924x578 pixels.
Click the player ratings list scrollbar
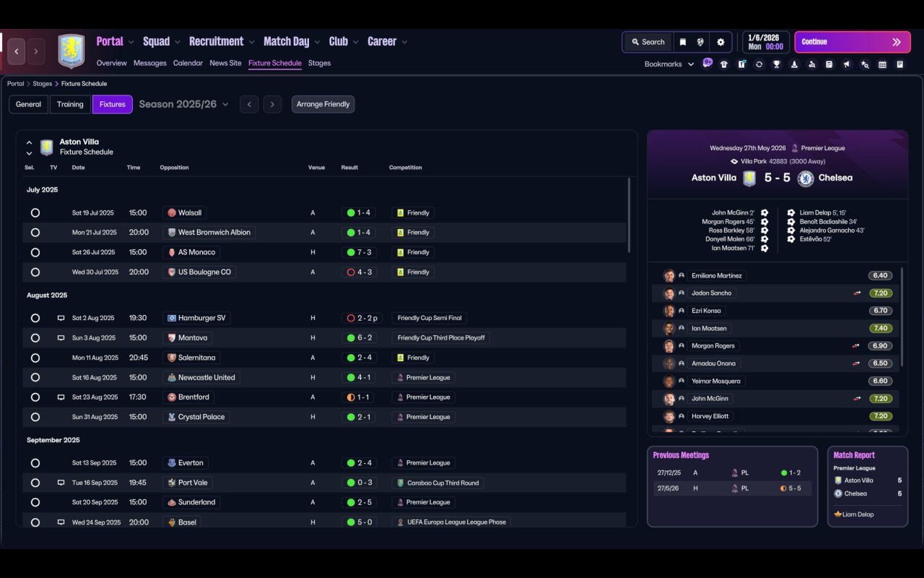coord(902,316)
